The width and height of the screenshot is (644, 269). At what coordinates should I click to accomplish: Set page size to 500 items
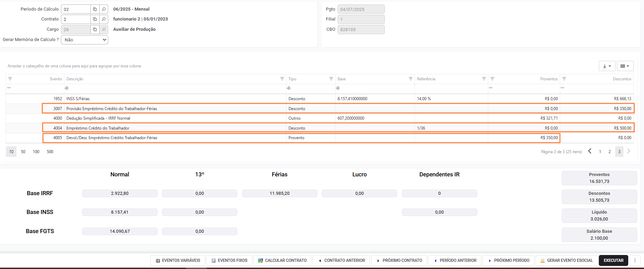[50, 152]
